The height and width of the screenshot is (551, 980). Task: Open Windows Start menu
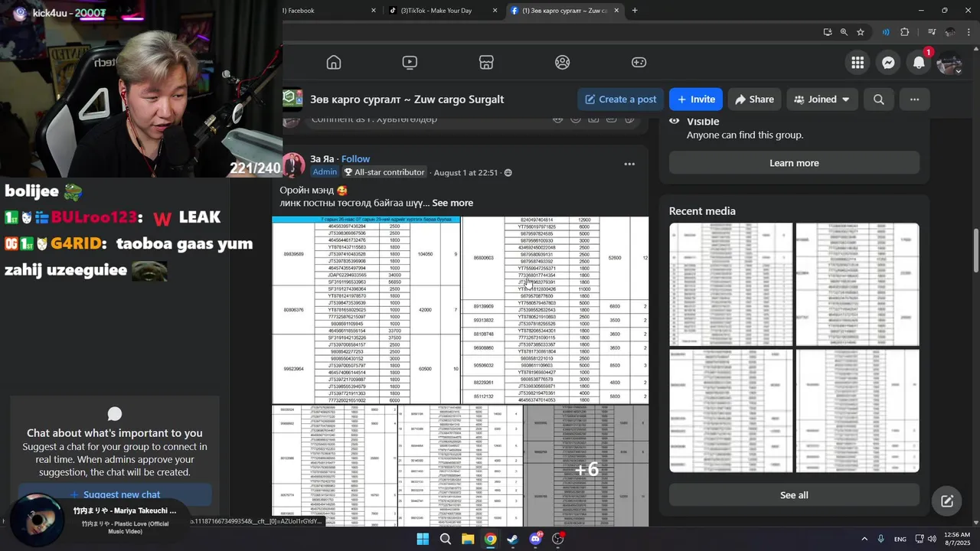423,539
